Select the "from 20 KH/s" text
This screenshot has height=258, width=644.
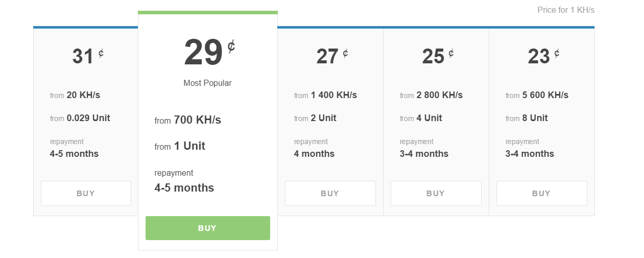pyautogui.click(x=75, y=95)
